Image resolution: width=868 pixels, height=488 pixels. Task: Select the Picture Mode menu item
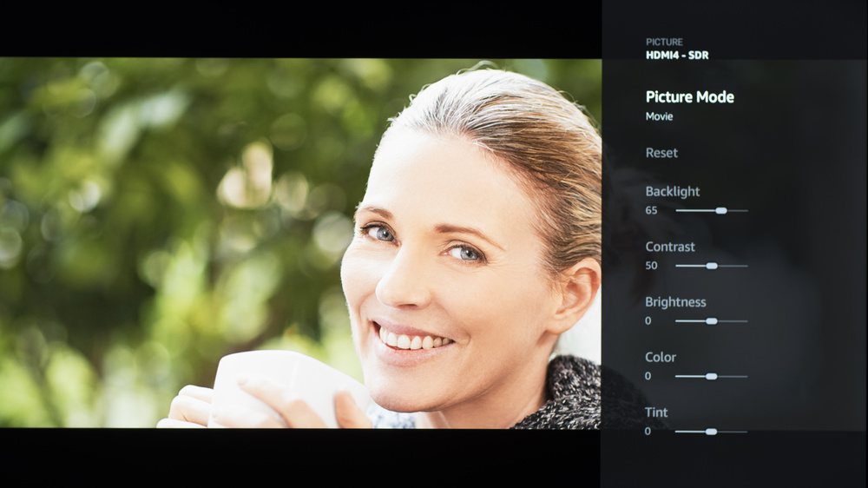(x=690, y=97)
